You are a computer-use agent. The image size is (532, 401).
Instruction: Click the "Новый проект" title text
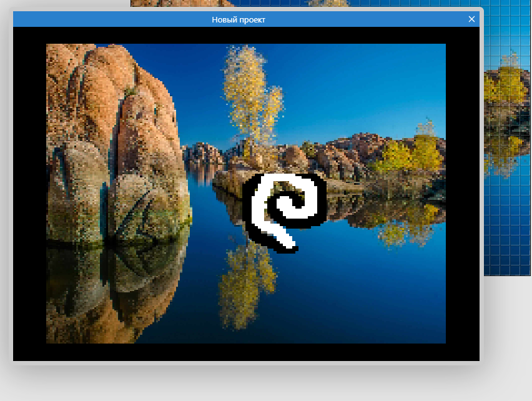pyautogui.click(x=239, y=20)
